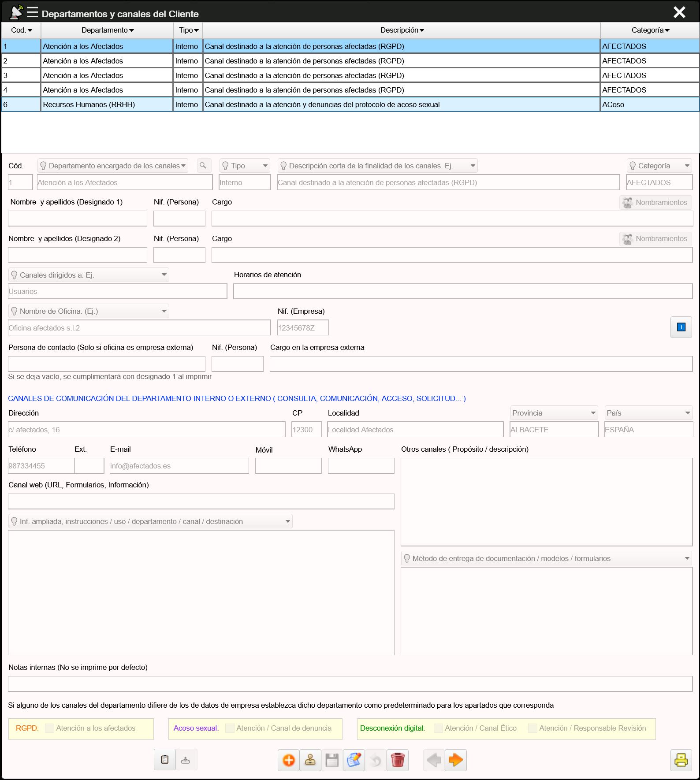This screenshot has width=700, height=780.
Task: Click the Móvil input field
Action: [288, 466]
